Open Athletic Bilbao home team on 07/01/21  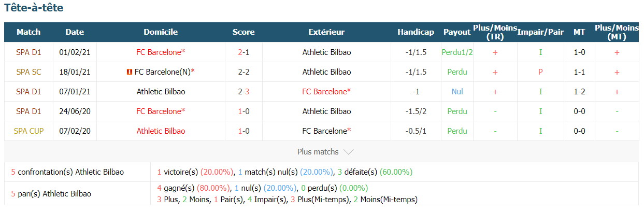tap(161, 92)
